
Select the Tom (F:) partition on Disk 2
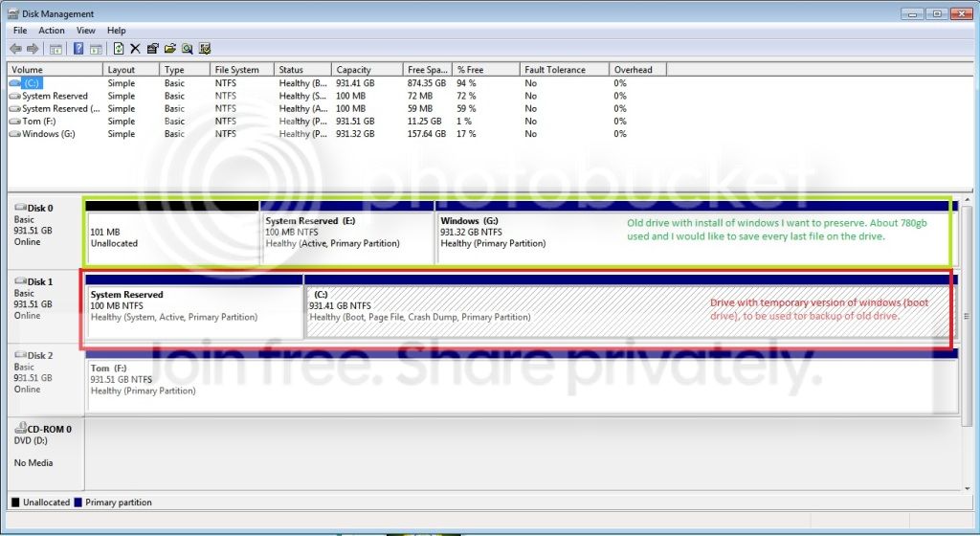522,380
